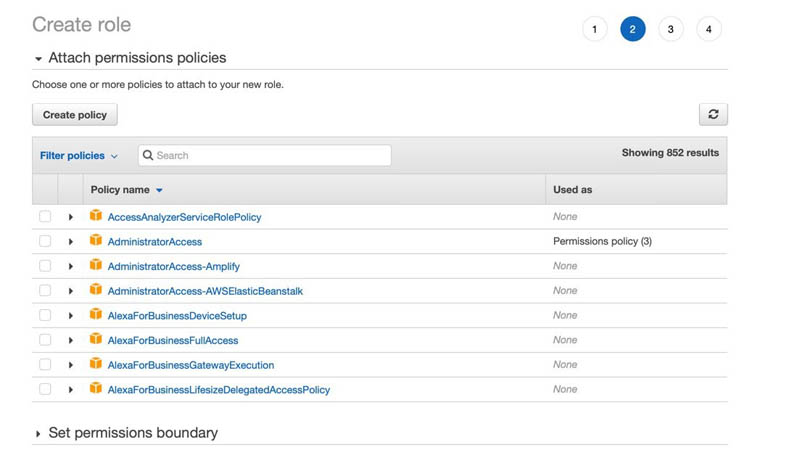Sort by Policy name arrow
The width and height of the screenshot is (800, 461).
point(159,190)
